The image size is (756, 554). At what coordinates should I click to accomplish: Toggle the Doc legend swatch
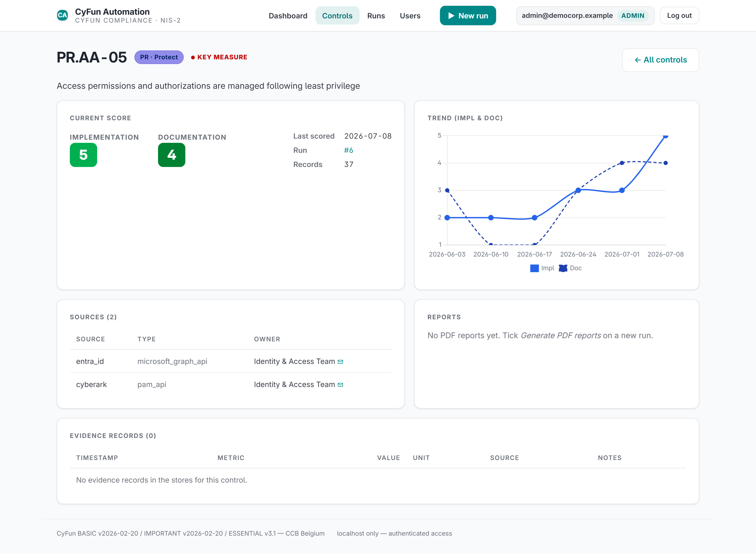pyautogui.click(x=563, y=268)
